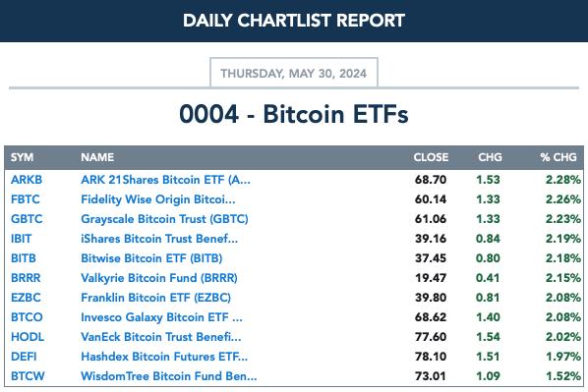This screenshot has height=392, width=588.
Task: Open Valkyrie Bitcoin Fund (BRRR) link
Action: tap(159, 278)
